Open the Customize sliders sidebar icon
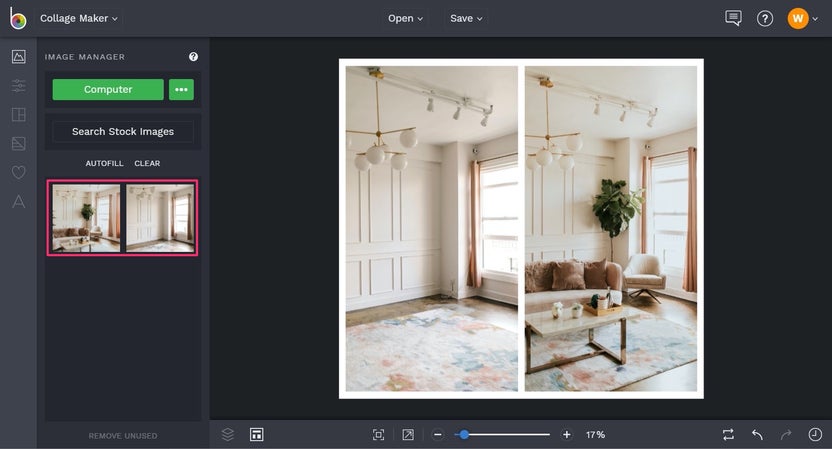 [18, 86]
